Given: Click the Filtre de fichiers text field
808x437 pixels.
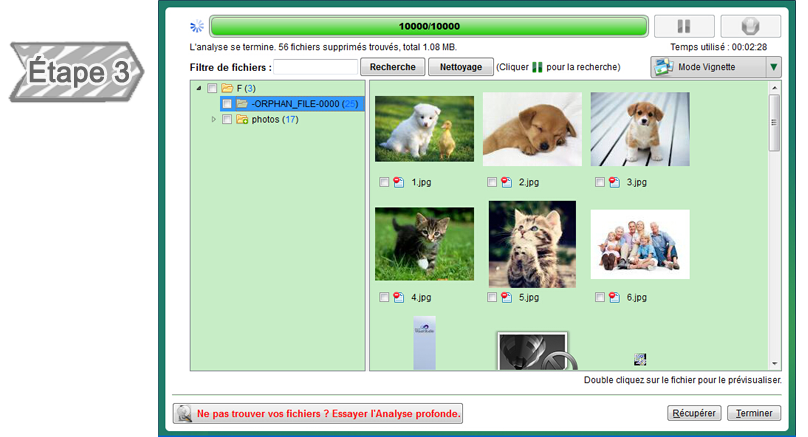Looking at the screenshot, I should [316, 67].
